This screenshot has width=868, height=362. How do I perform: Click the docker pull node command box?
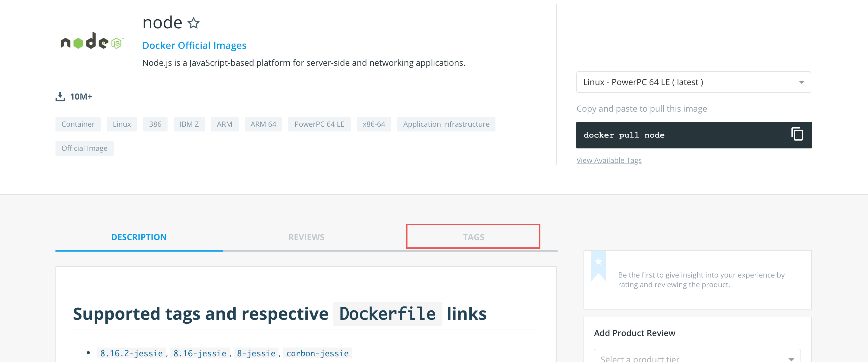[657, 135]
